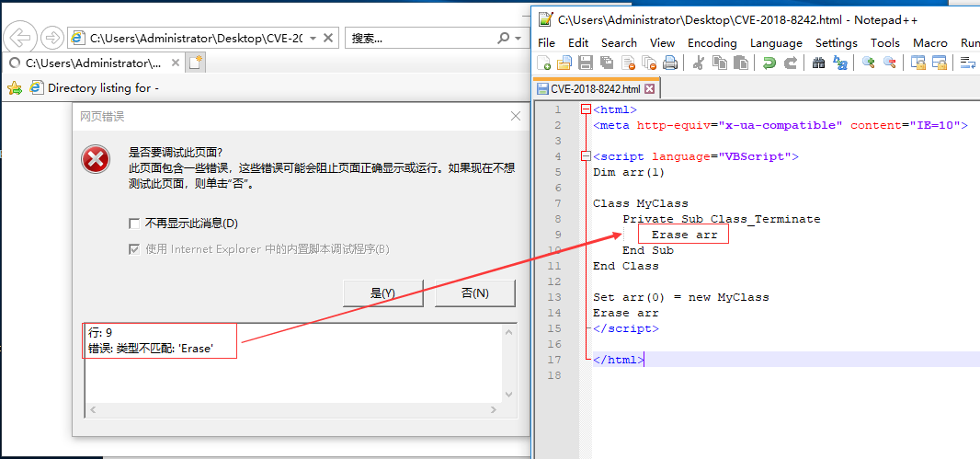This screenshot has width=980, height=459.
Task: Add to favorites with star icon
Action: point(14,88)
